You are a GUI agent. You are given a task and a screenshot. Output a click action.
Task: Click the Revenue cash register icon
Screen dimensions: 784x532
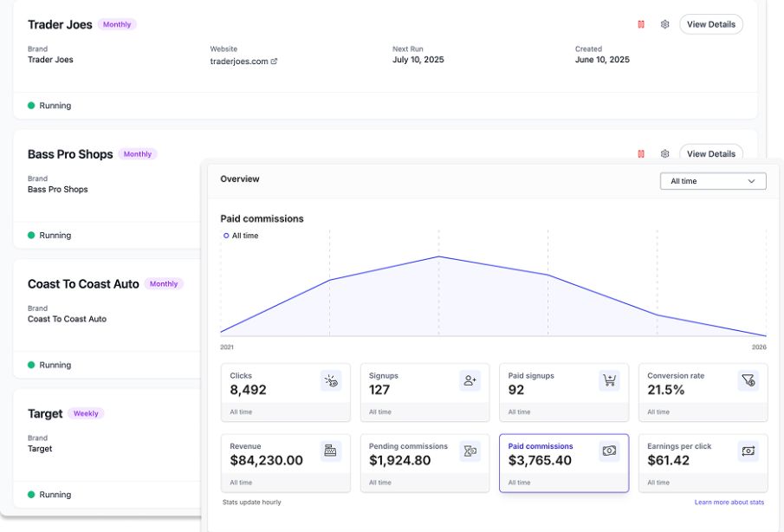pos(331,451)
